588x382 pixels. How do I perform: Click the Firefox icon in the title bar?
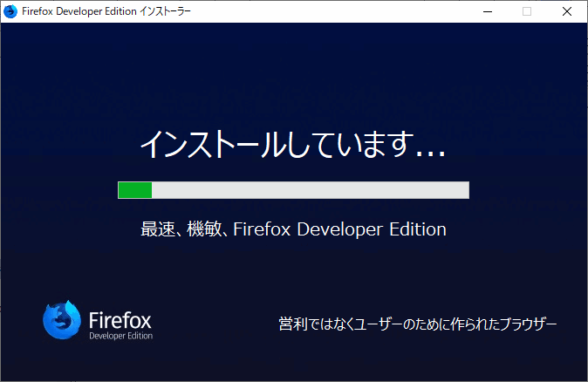pyautogui.click(x=10, y=11)
